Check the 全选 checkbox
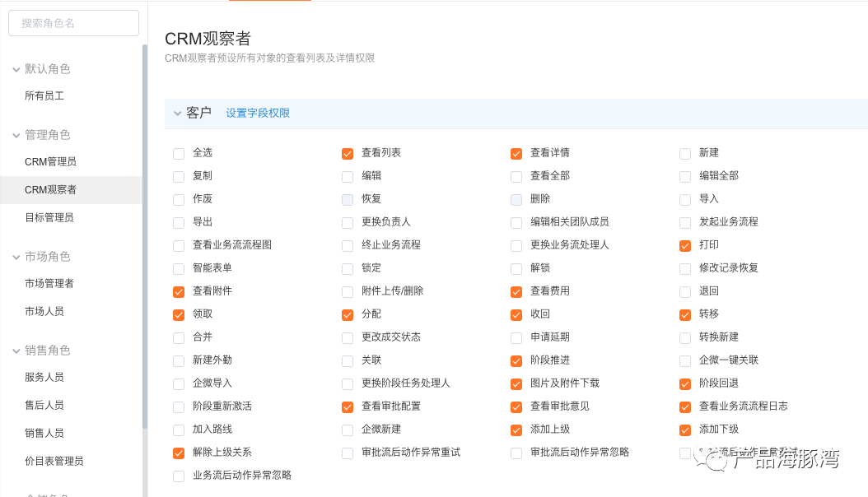Screen dimensions: 868x497 coord(178,154)
